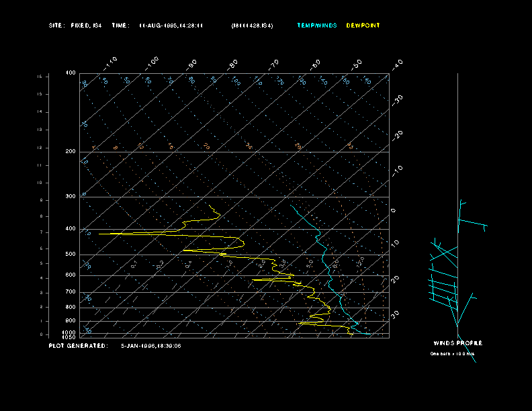The width and height of the screenshot is (532, 411).
Task: Click the -110 temperature axis label
Action: (111, 62)
